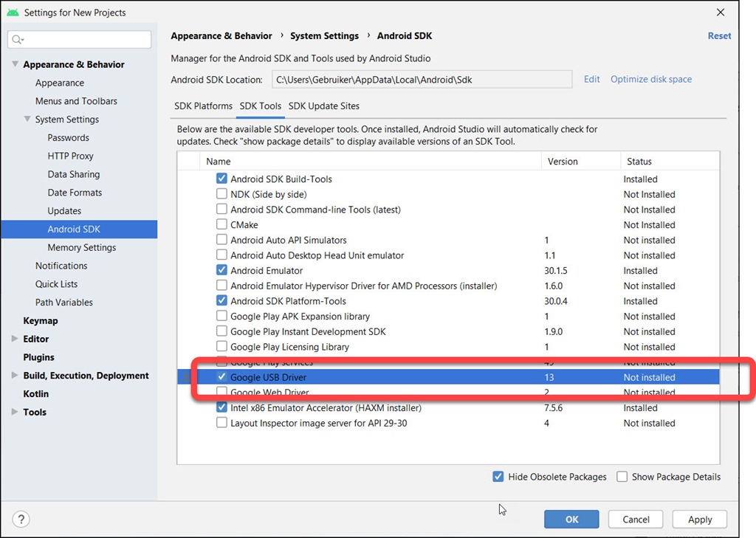Uncheck the Google USB Driver checkbox
756x538 pixels.
(221, 377)
